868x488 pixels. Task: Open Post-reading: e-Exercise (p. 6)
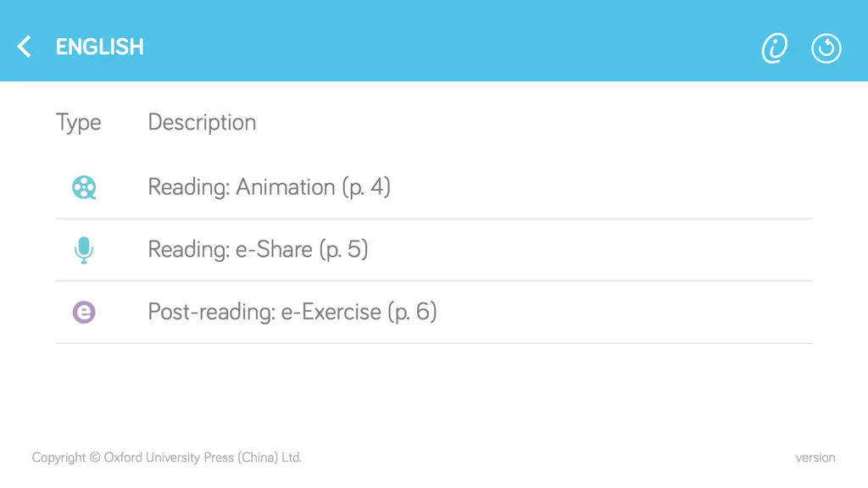pos(292,312)
